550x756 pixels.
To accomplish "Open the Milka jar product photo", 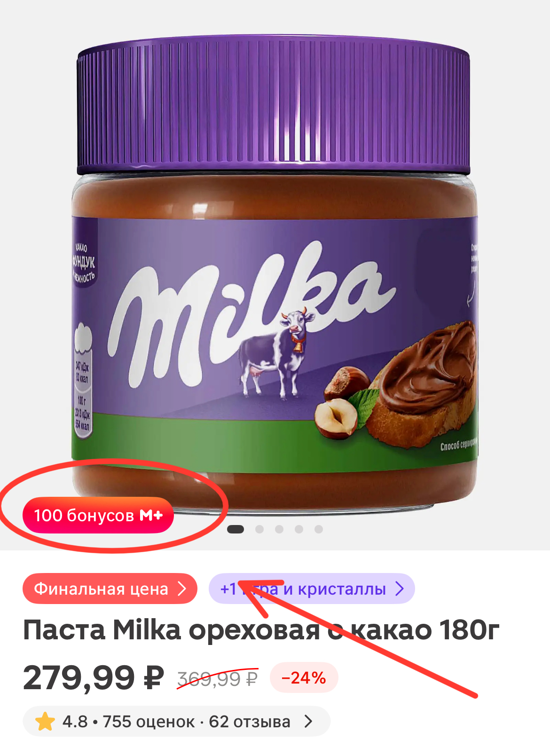I will 275,273.
